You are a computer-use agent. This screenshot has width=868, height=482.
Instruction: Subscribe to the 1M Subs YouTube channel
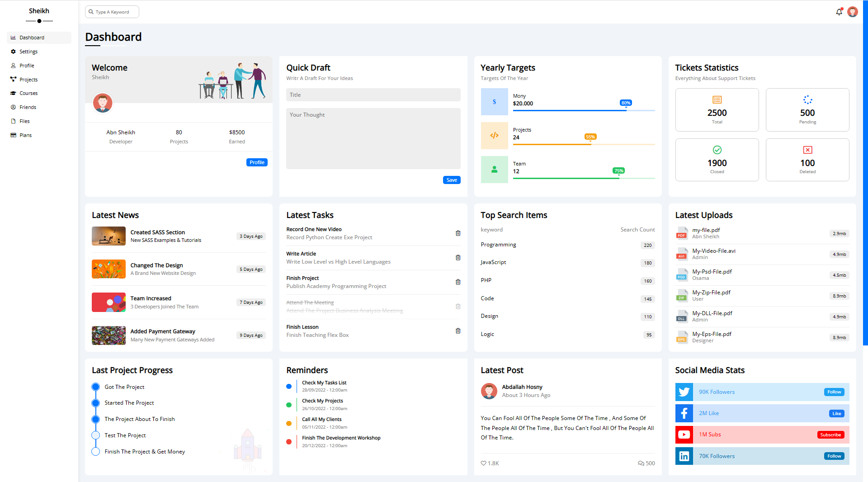tap(830, 435)
